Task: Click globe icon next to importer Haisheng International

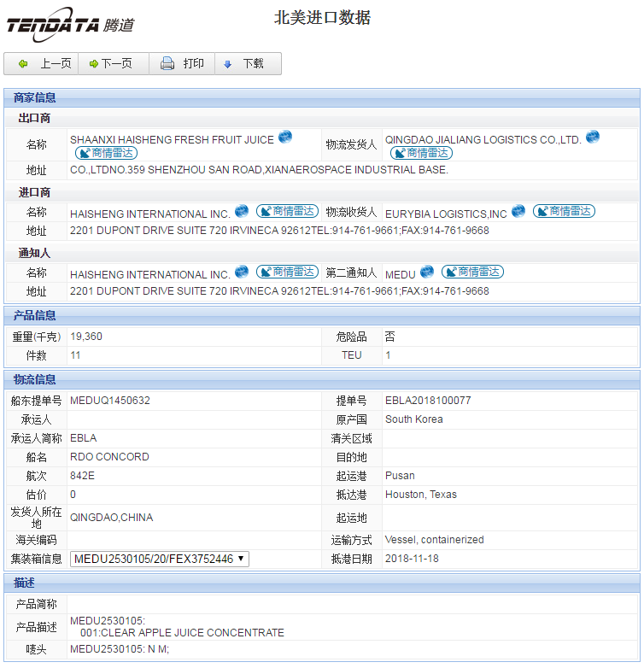Action: [242, 211]
